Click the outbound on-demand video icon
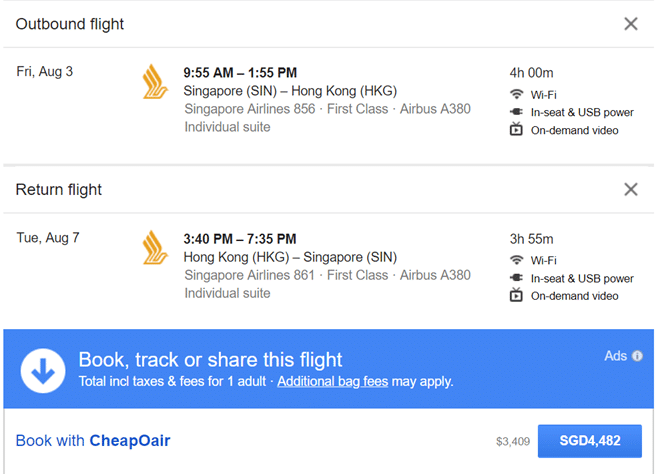 pyautogui.click(x=516, y=129)
